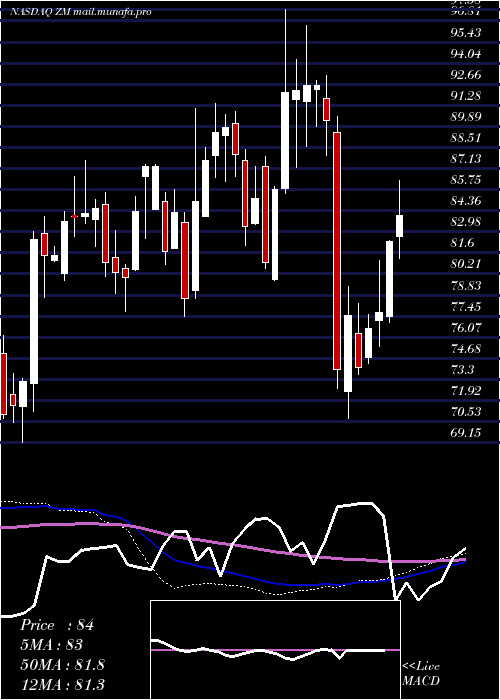Click the tallest red candlestick body
The height and width of the screenshot is (700, 500).
pyautogui.click(x=337, y=251)
